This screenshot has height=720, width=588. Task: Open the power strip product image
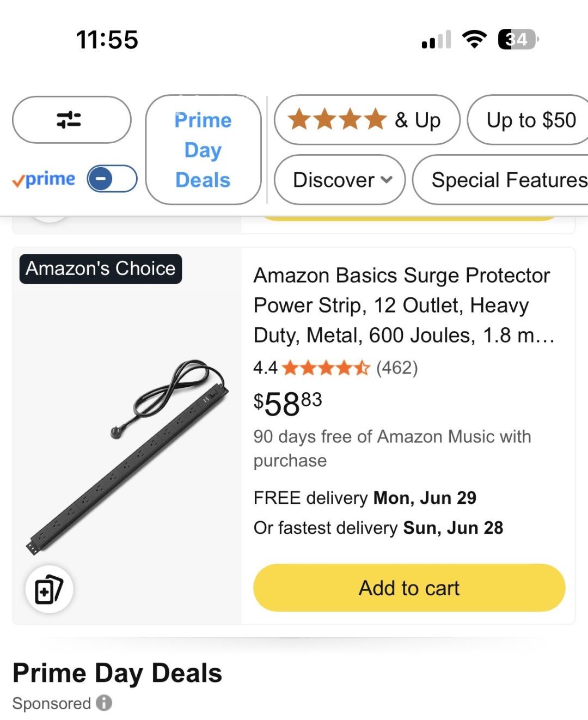pos(127,456)
